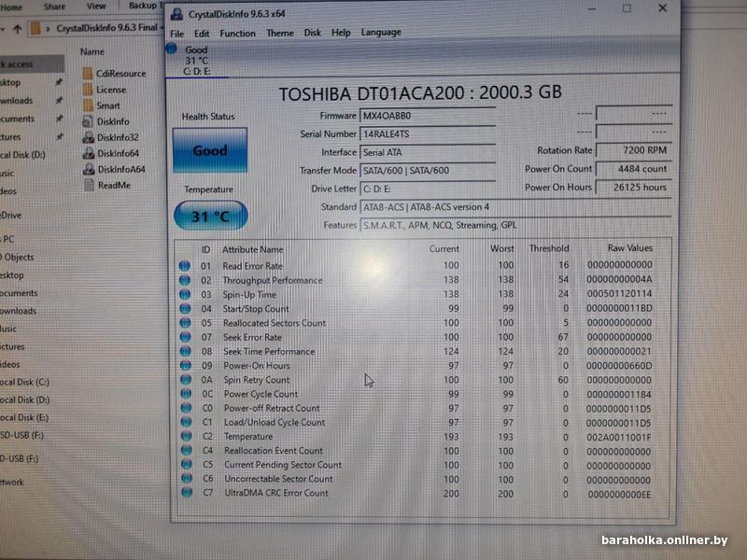Click the CdiResource folder icon in Explorer

pyautogui.click(x=88, y=74)
